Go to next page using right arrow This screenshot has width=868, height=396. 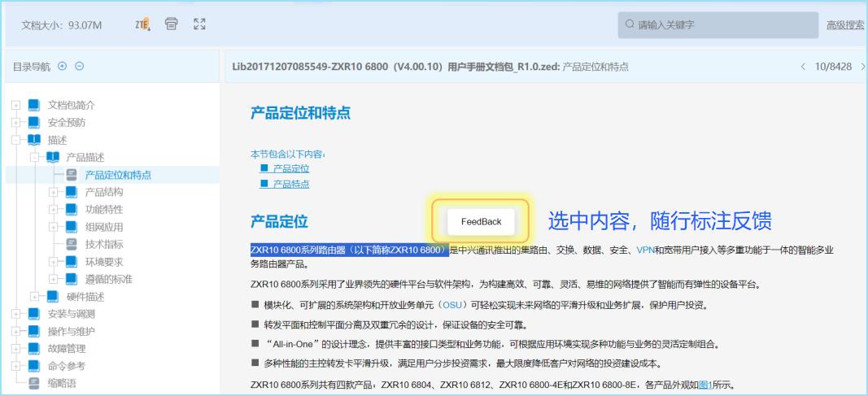tap(861, 67)
